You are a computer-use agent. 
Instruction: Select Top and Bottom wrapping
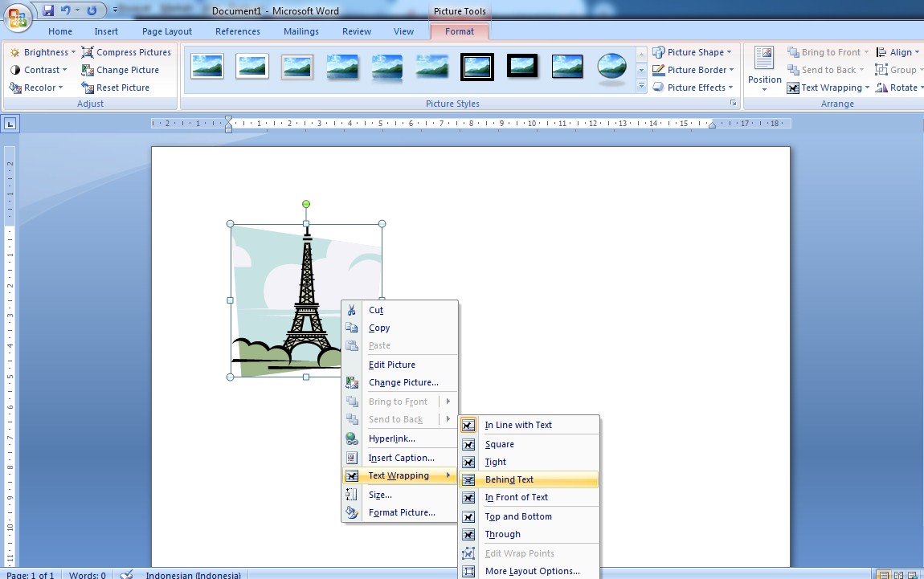coord(529,516)
